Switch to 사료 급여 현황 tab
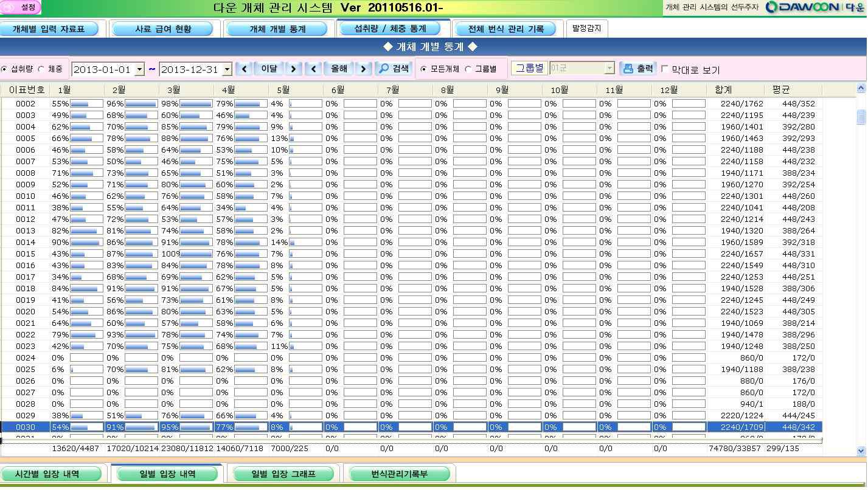Screen dimensions: 868x490 pos(162,29)
